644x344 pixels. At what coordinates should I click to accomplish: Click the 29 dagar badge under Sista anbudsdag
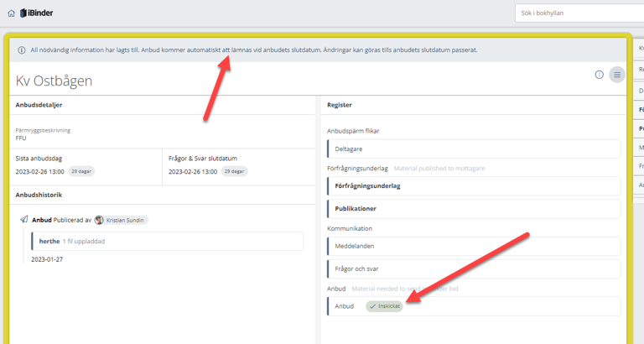81,171
